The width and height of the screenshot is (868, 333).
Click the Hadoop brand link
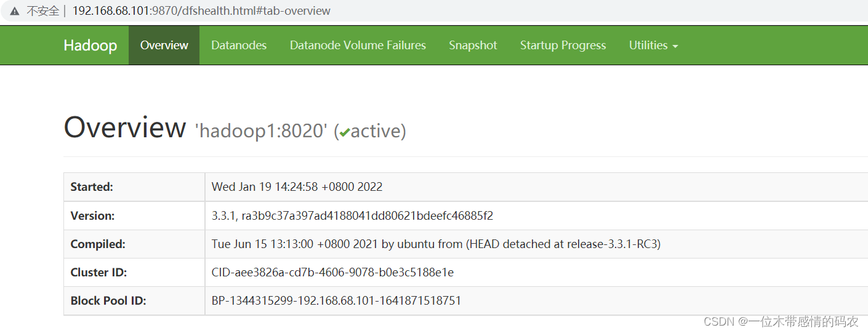click(x=90, y=46)
